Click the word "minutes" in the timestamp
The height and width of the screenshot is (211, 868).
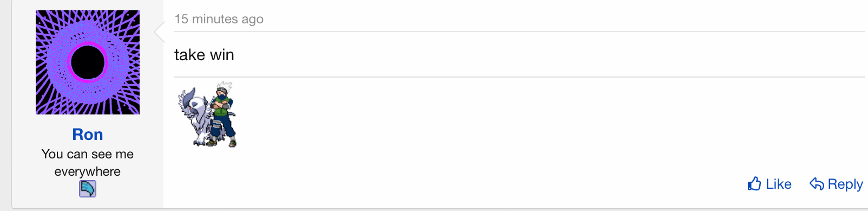[215, 19]
